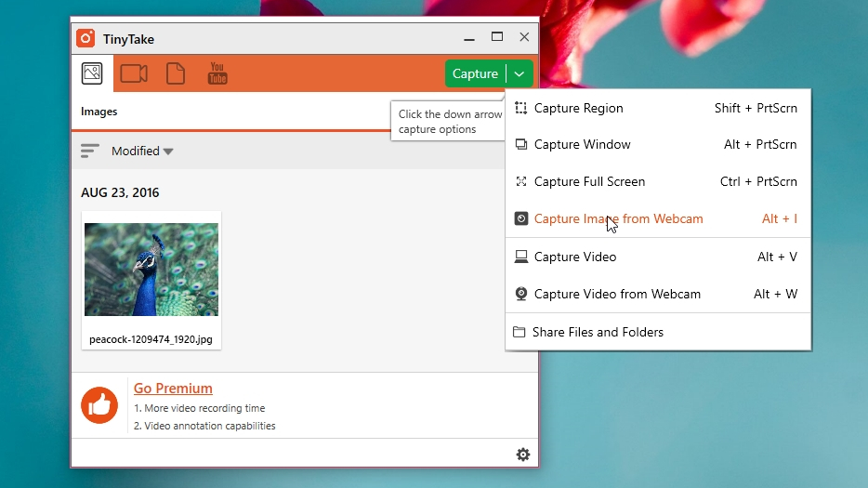The image size is (868, 488).
Task: Choose Share Files and Folders
Action: 658,332
